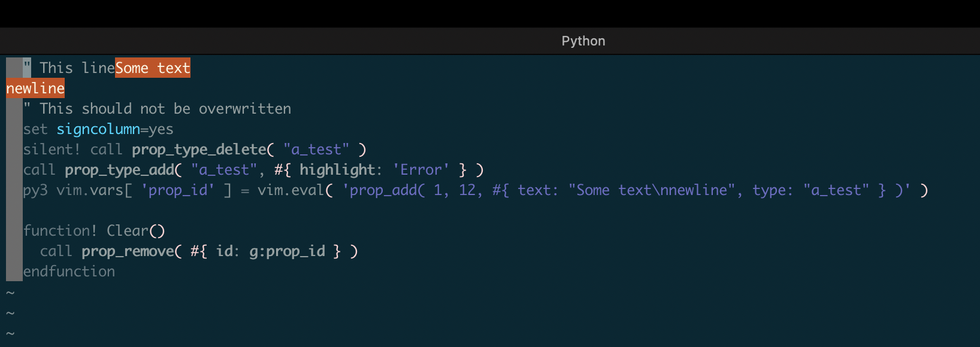
Task: Click the highlighted 'newline' virtual text
Action: click(x=35, y=89)
